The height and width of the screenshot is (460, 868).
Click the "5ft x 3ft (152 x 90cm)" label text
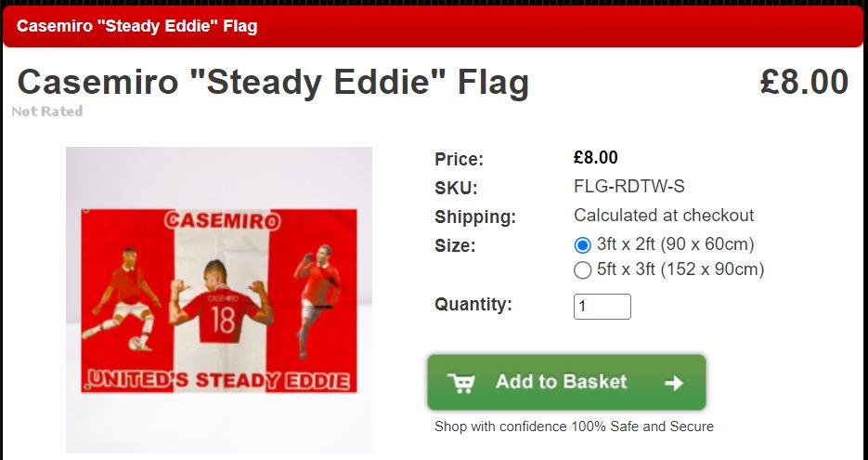tap(680, 269)
